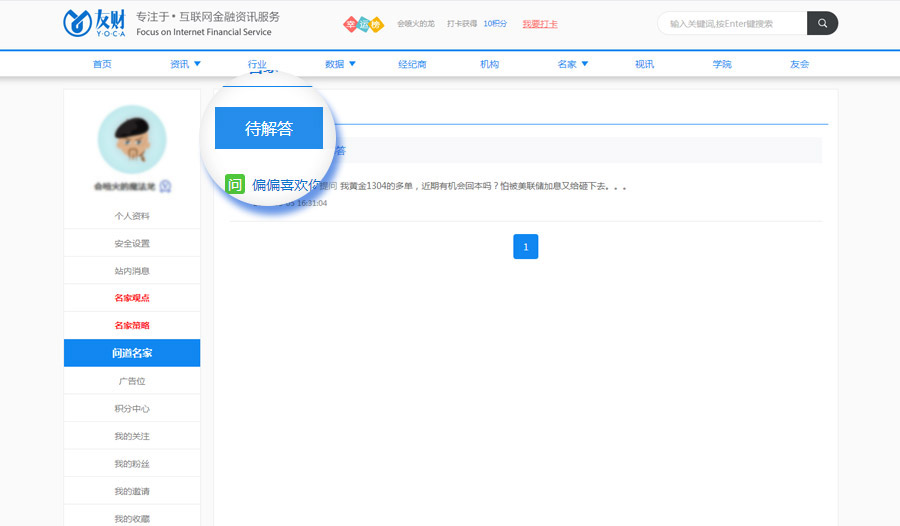Click the badge icon beside the username
The height and width of the screenshot is (526, 900).
click(165, 186)
